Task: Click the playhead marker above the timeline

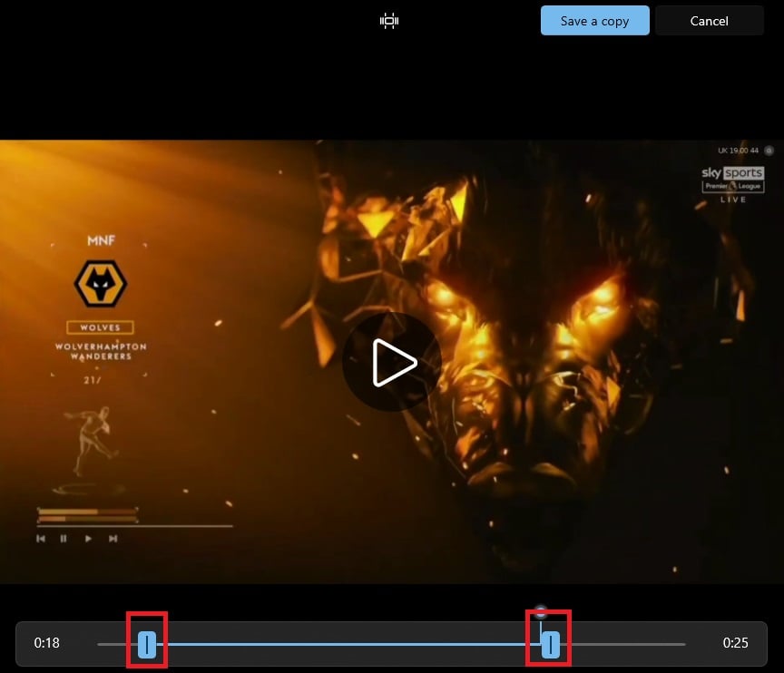Action: 541,611
